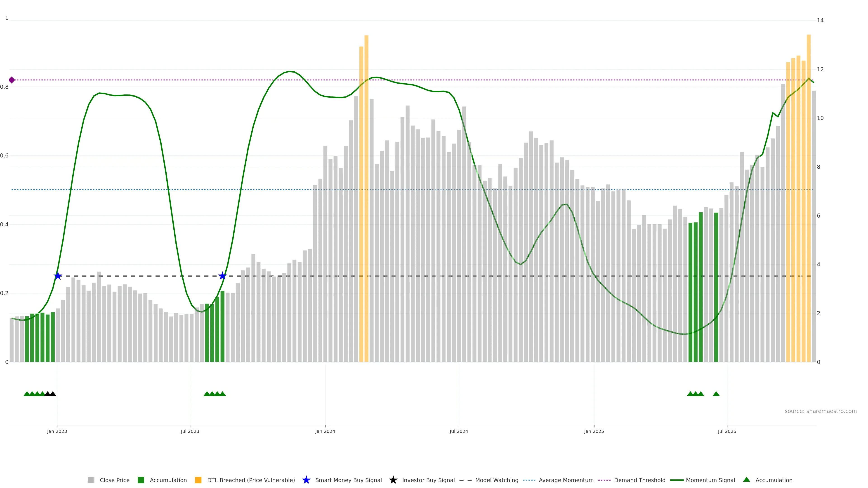Click the Jul 2025 axis label
868x488 pixels.
coord(727,431)
